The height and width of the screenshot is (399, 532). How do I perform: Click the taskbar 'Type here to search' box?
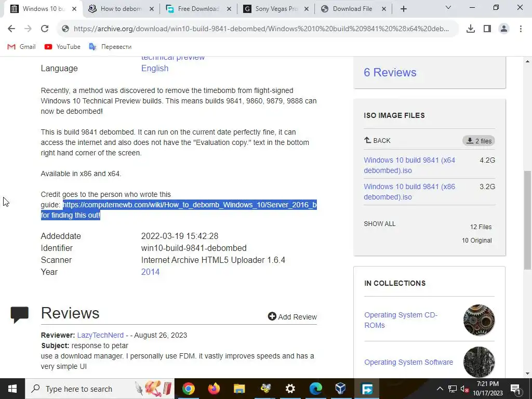click(99, 389)
